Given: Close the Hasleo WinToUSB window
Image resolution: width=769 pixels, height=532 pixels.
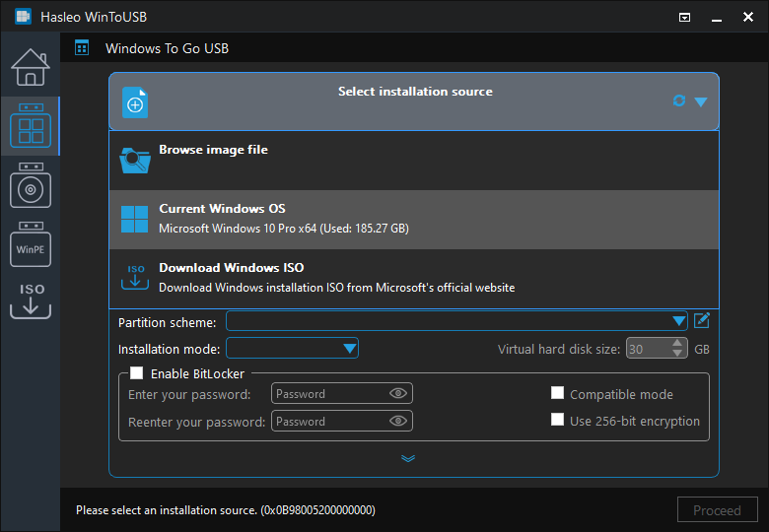Looking at the screenshot, I should point(748,17).
